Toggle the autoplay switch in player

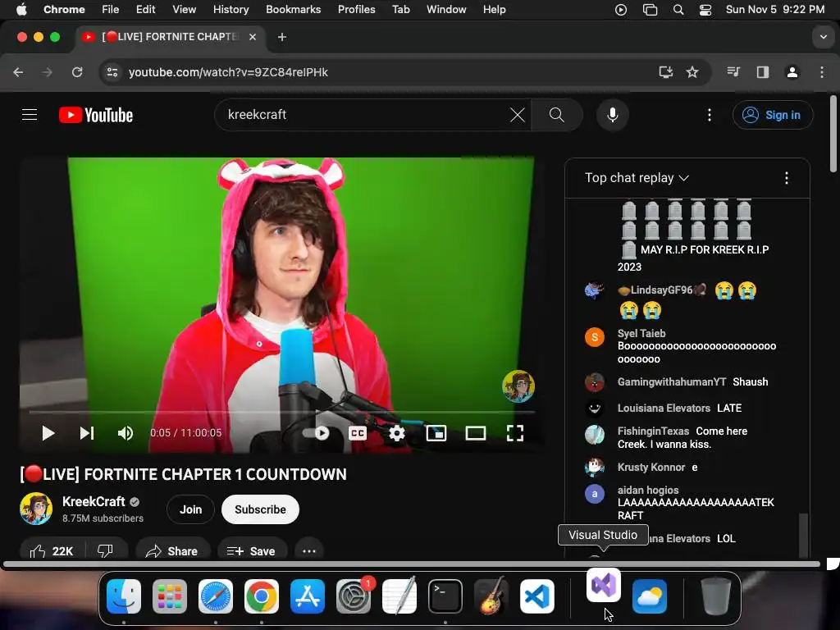[316, 433]
